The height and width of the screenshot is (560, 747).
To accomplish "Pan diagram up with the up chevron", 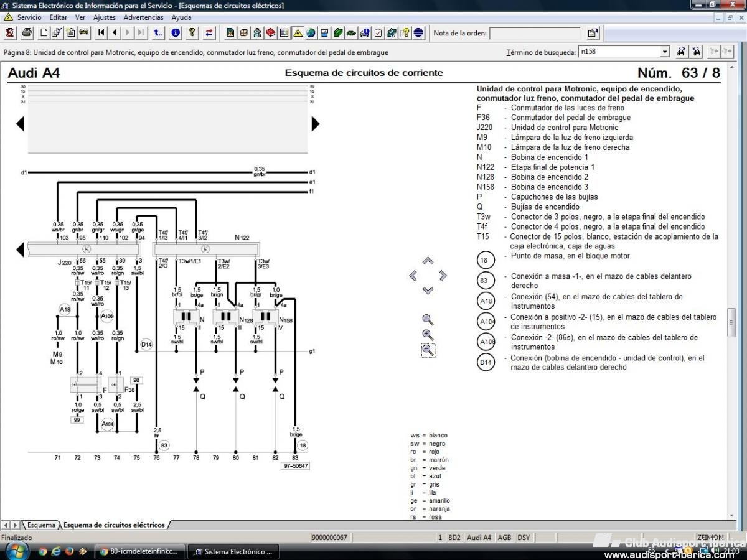I will coord(428,261).
